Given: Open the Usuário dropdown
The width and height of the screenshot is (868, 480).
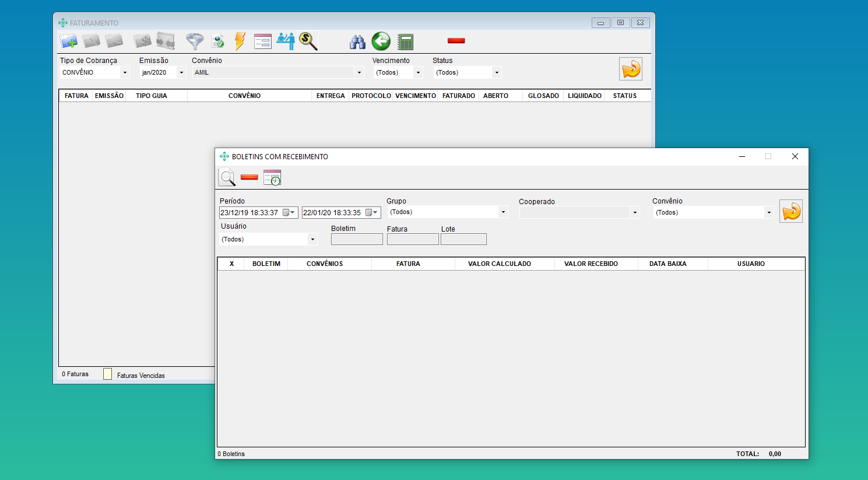Looking at the screenshot, I should (312, 240).
